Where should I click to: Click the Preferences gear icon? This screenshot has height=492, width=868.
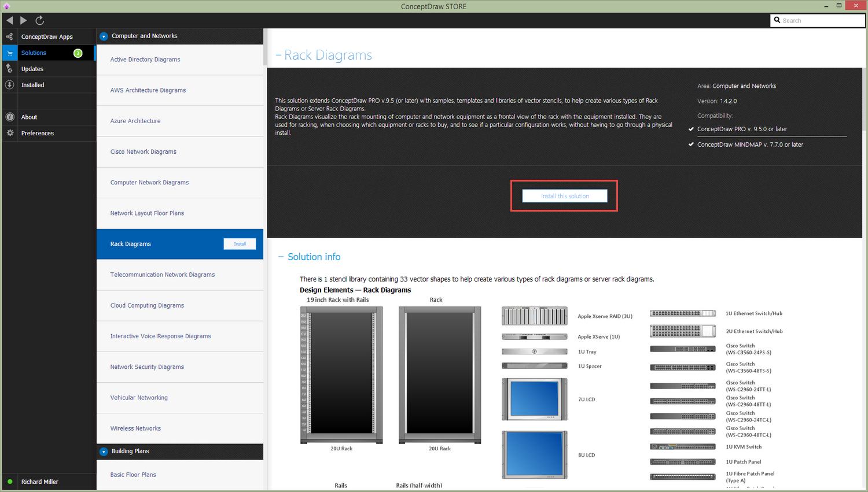pos(9,133)
